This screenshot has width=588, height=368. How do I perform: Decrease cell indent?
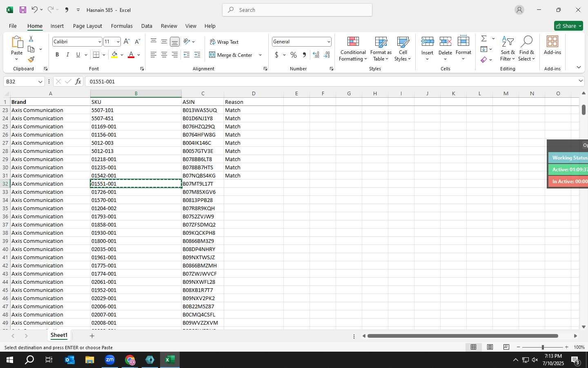[187, 55]
